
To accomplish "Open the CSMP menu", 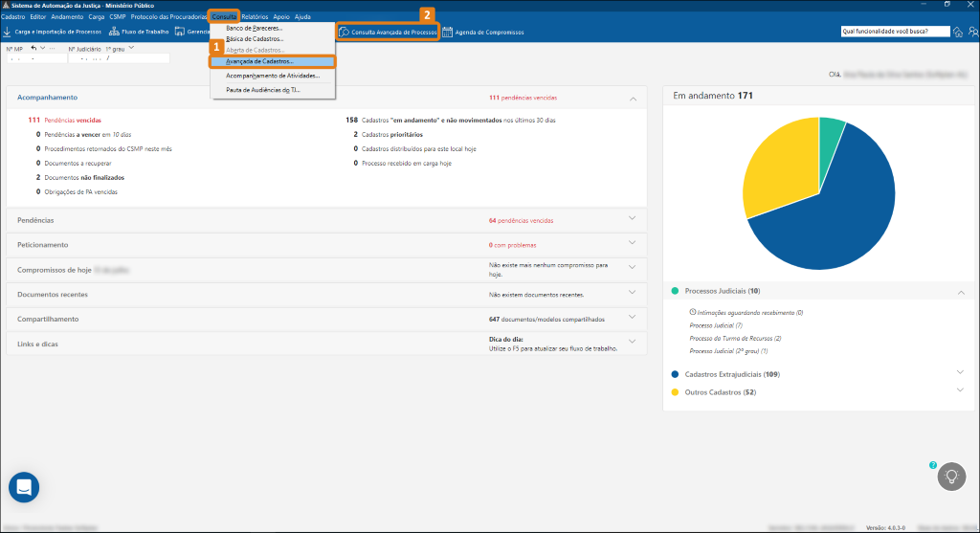I will 118,17.
